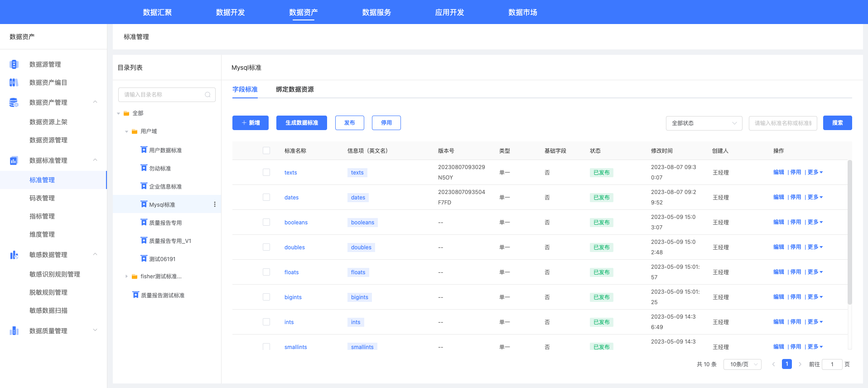Open the bigints standard name link
Viewport: 868px width, 388px height.
click(x=293, y=297)
